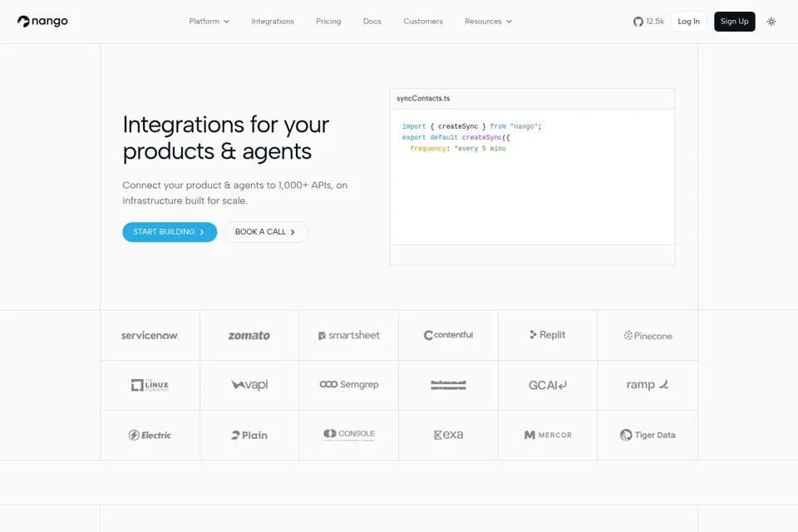Screen dimensions: 798x532
Task: Click the zomato logo
Action: [x=249, y=336]
